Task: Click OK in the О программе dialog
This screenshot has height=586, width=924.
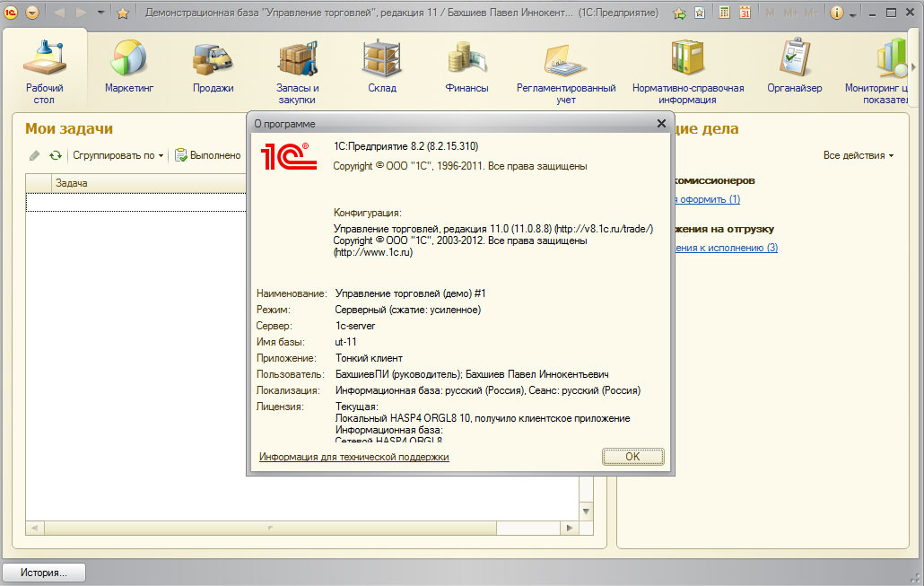Action: 632,456
